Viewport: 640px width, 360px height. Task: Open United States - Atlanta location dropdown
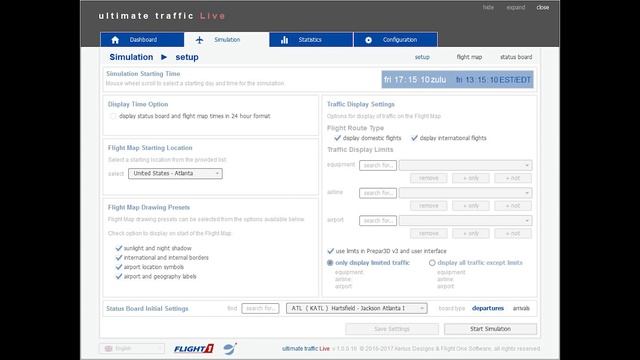coord(175,173)
